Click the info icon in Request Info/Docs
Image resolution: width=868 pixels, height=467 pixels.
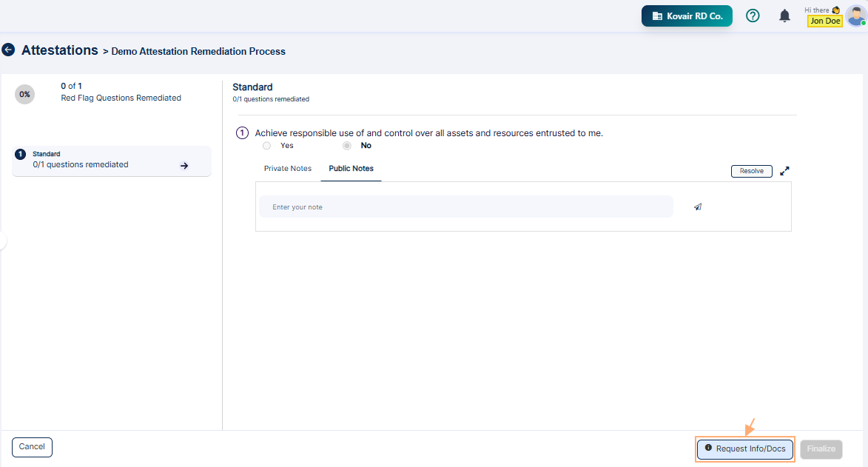coord(708,448)
